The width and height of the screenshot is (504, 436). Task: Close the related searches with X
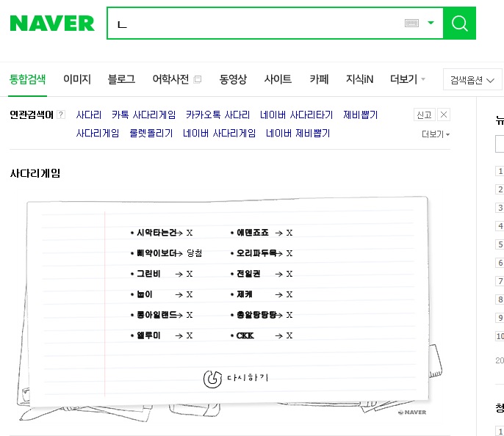click(444, 115)
